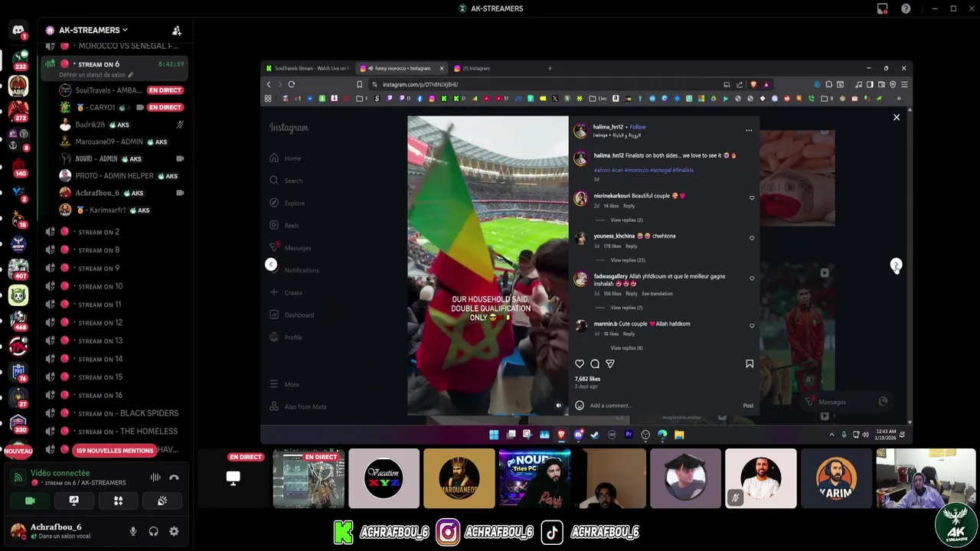Open post options three-dot menu
Screen dimensions: 980x551
coord(749,130)
